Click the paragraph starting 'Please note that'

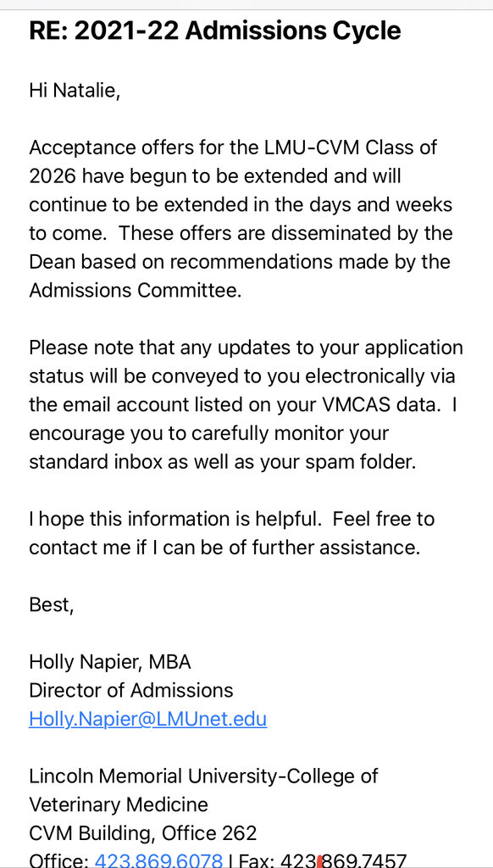(x=246, y=404)
